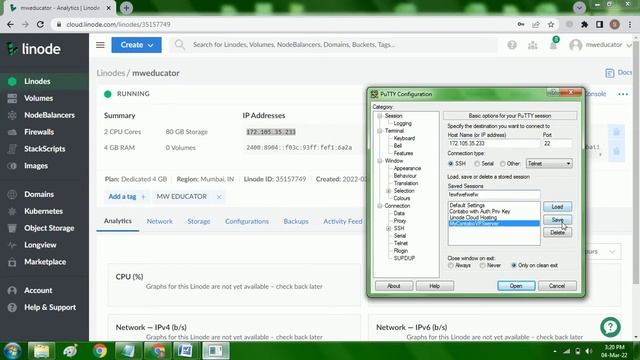The image size is (640, 360).
Task: Open StackScripts in the sidebar
Action: pos(44,149)
